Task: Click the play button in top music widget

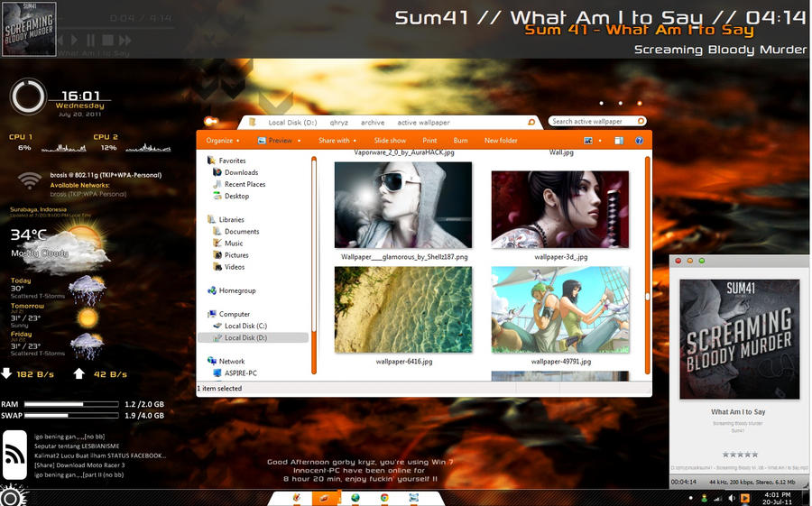Action: 75,40
